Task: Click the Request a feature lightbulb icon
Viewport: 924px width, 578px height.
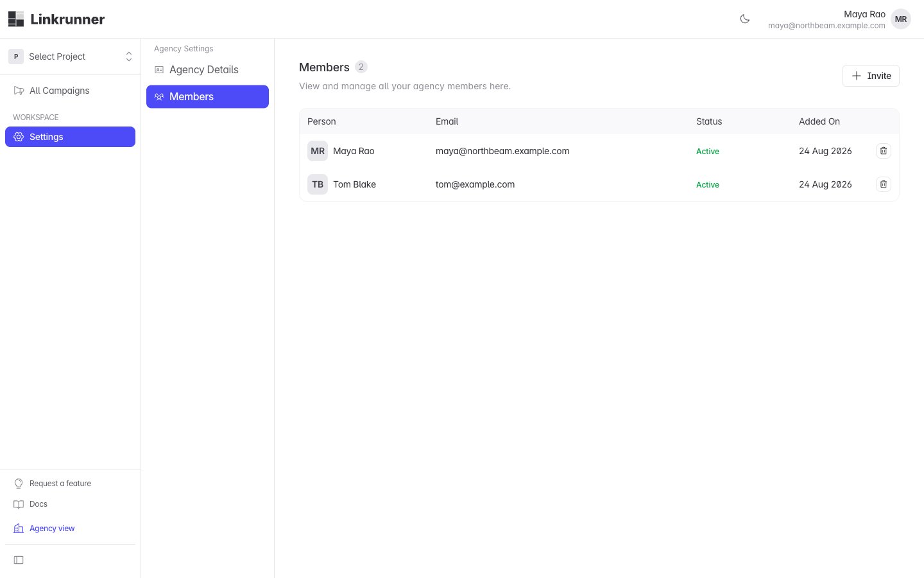Action: click(x=19, y=484)
